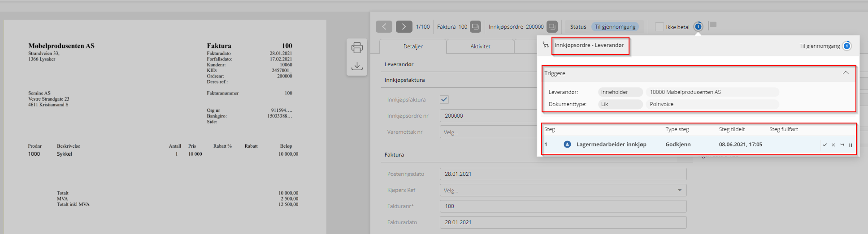Forward the Lagermedarbeider innkjøp step
Screen dimensions: 868x234
(x=842, y=145)
